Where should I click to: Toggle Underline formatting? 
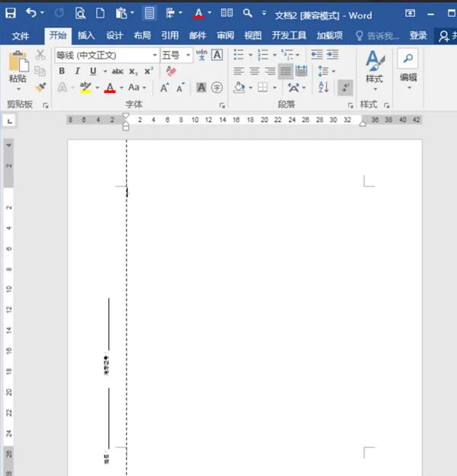tap(93, 72)
